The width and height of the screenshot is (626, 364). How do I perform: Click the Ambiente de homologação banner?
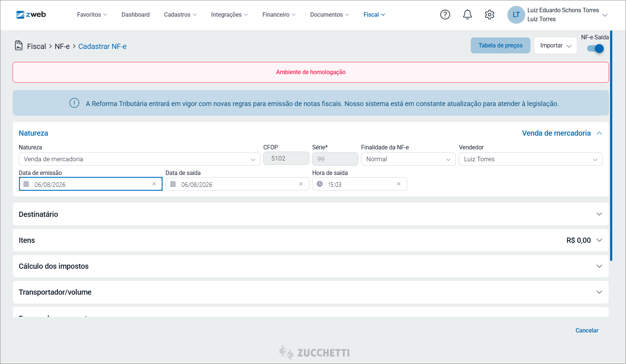tap(311, 72)
